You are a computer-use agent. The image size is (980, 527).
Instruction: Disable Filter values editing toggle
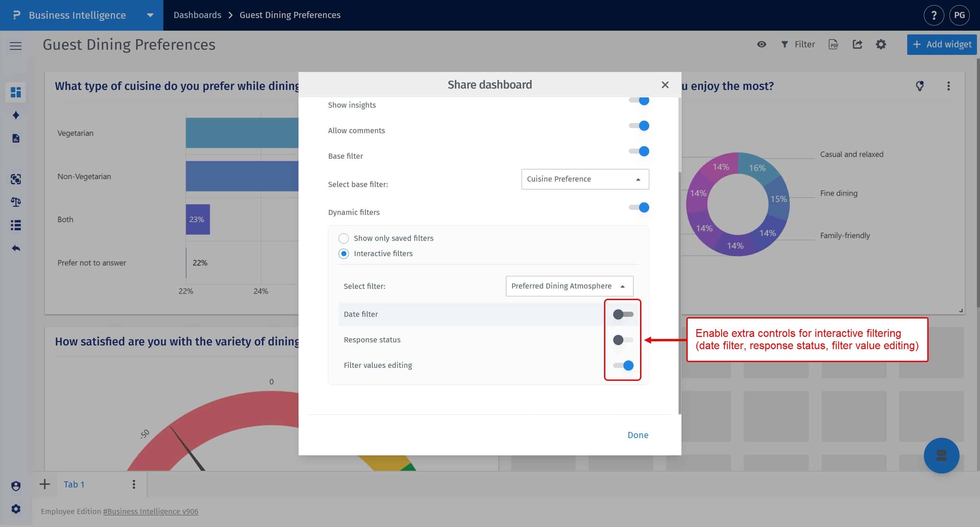pyautogui.click(x=623, y=365)
